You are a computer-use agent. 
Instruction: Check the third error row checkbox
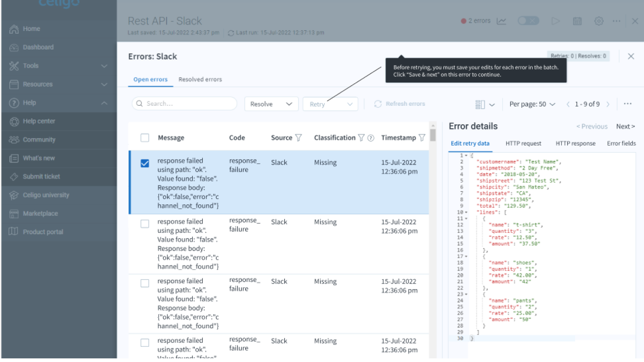[x=145, y=283]
